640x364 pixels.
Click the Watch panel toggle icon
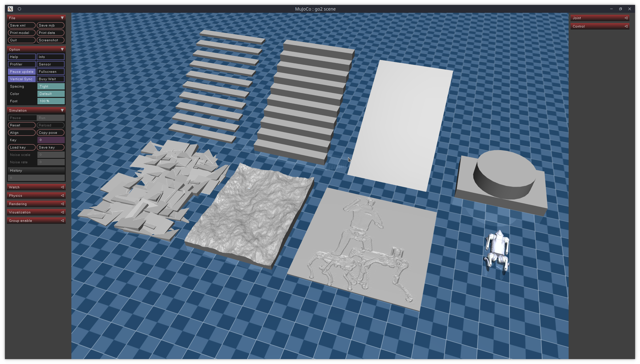[62, 187]
